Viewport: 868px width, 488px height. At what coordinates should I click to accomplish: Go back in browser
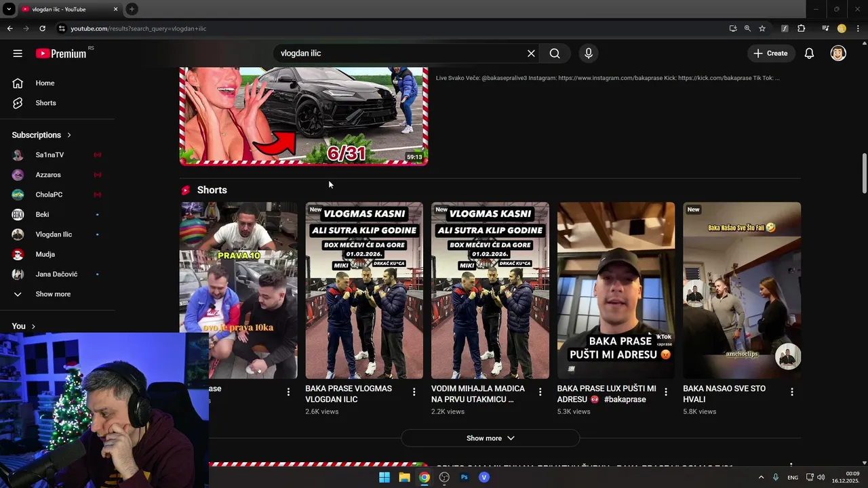pos(9,28)
